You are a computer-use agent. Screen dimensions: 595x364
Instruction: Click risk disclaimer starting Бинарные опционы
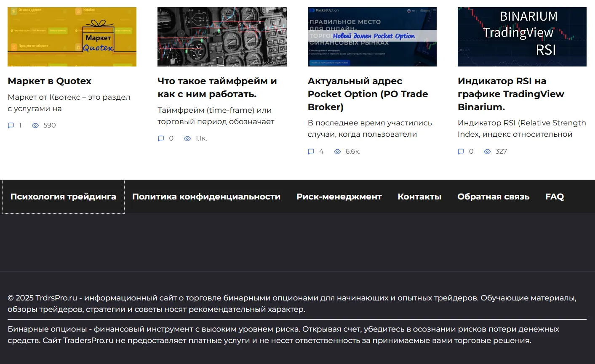(283, 335)
